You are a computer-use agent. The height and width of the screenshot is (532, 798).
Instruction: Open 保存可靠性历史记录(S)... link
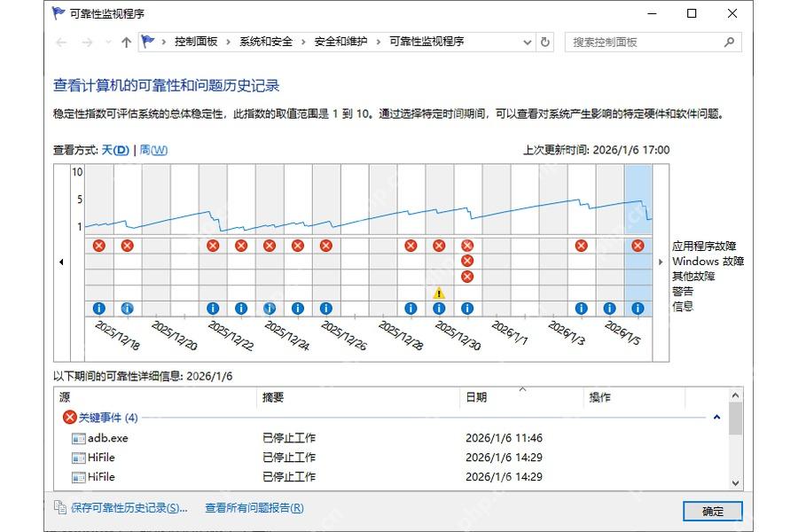[x=129, y=507]
